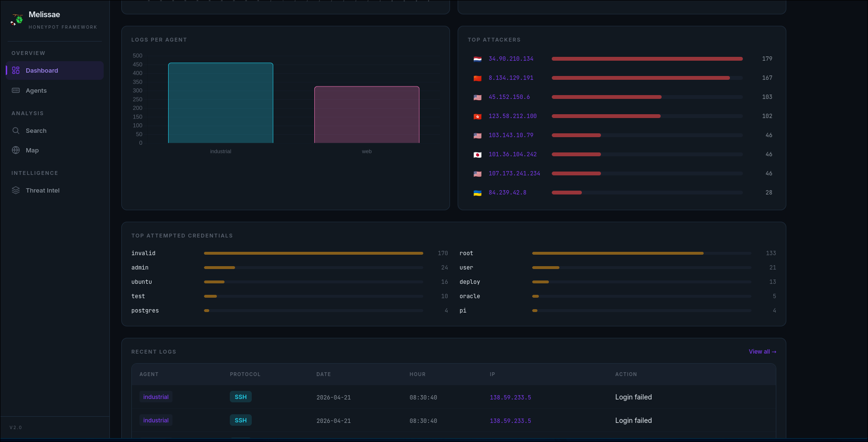Viewport: 868px width, 442px height.
Task: Open the View all logs link
Action: click(762, 352)
